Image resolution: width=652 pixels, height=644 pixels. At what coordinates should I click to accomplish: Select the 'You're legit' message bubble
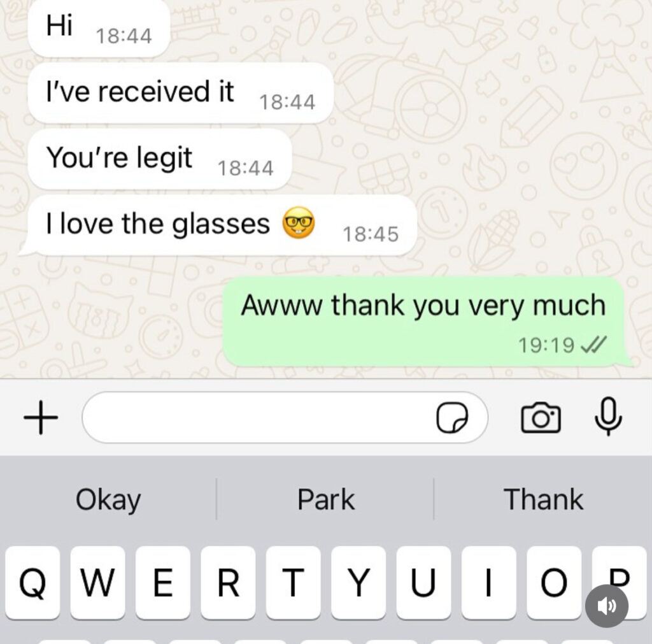pos(160,159)
